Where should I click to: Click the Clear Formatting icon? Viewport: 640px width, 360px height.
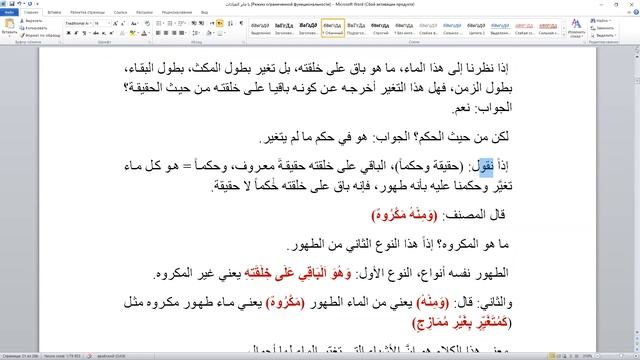147,23
